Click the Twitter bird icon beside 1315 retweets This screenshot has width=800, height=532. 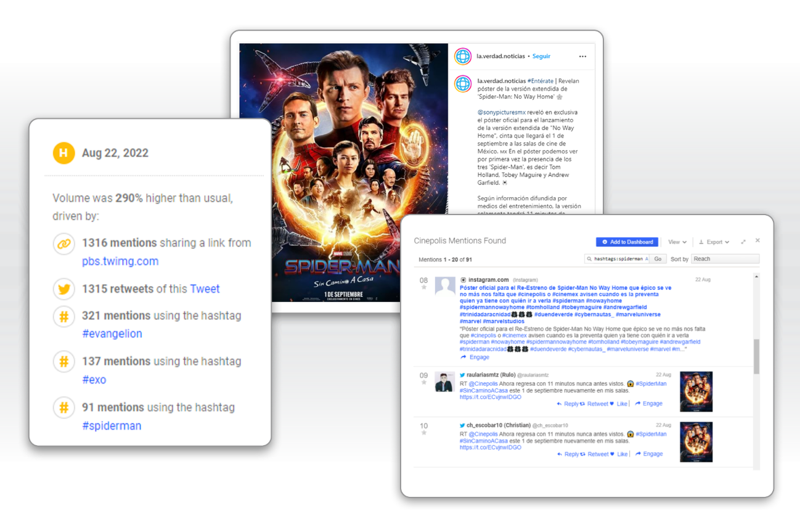63,289
